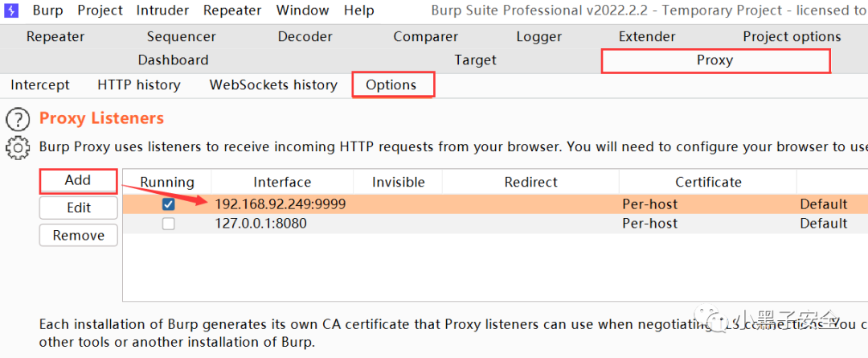The image size is (868, 358).
Task: Open the Project menu
Action: click(100, 10)
